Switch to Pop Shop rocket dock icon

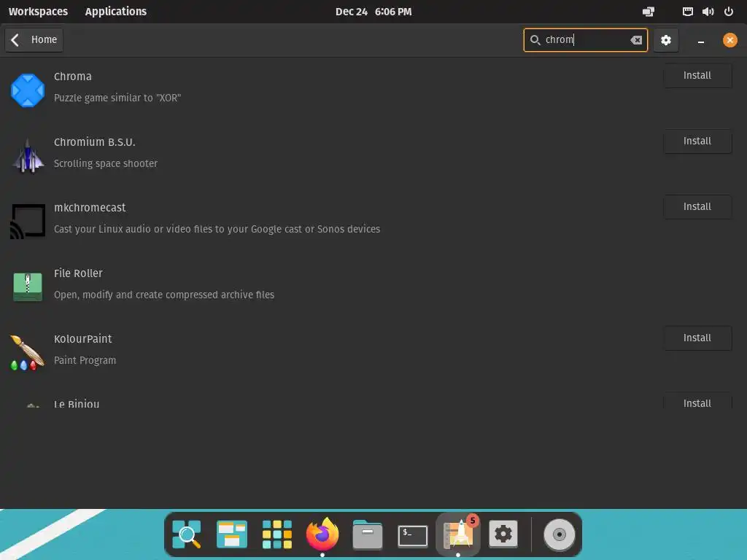point(458,534)
